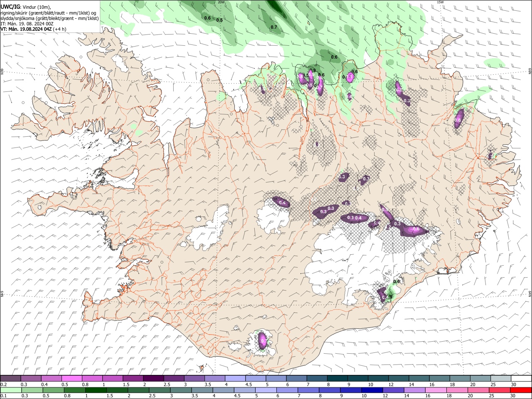
Task: Pick the bright pink 0.5 swatch in the purple scale
Action: 72,378
